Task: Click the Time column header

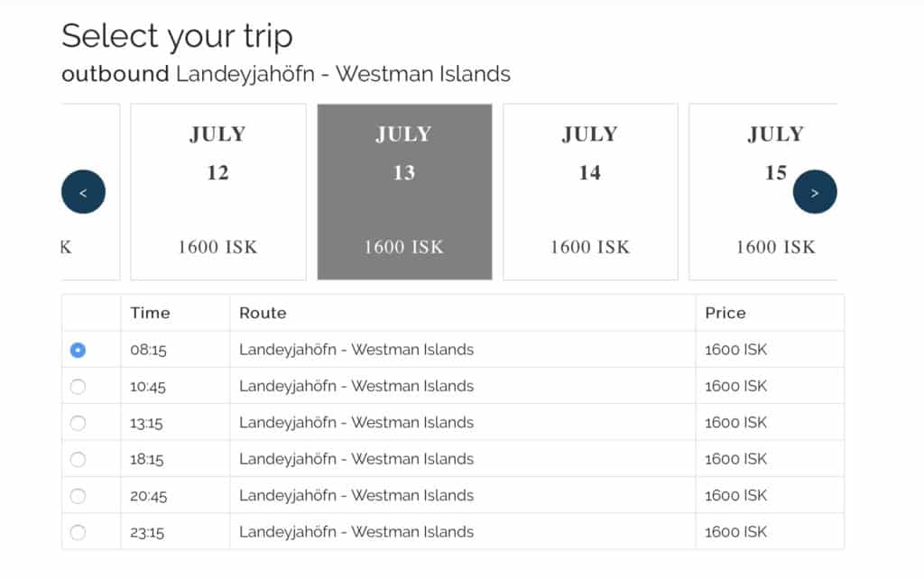Action: [x=151, y=313]
